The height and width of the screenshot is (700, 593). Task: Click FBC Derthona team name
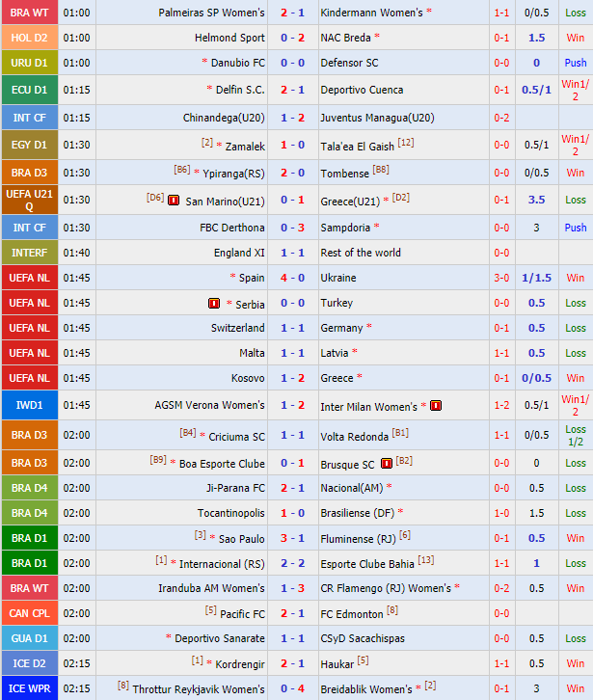[232, 228]
